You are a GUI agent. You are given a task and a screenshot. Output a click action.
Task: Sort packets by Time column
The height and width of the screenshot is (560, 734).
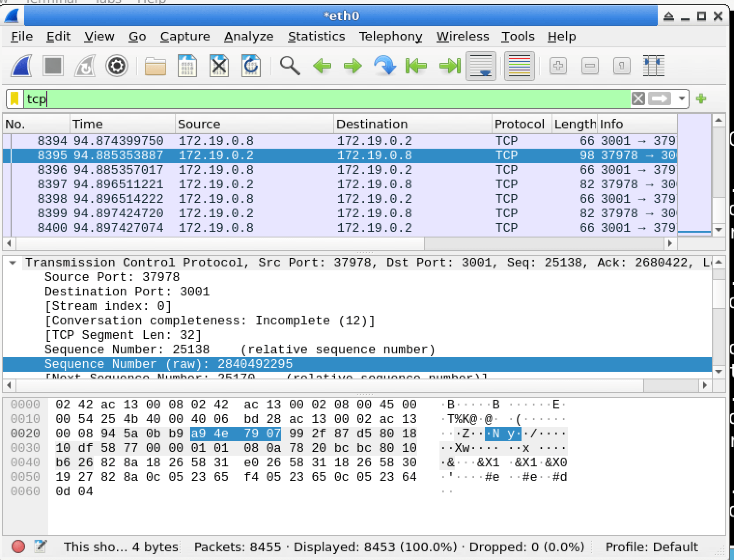123,124
